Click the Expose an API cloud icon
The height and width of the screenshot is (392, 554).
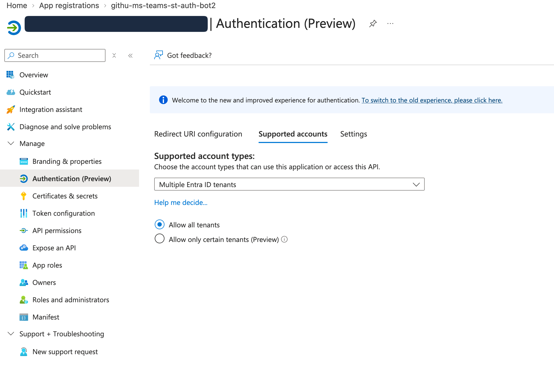[24, 248]
